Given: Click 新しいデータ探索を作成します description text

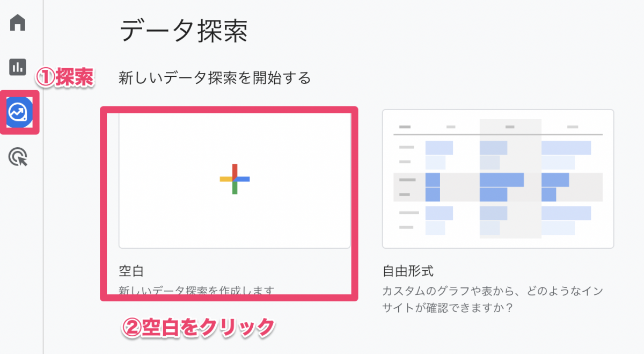Looking at the screenshot, I should coord(196,291).
